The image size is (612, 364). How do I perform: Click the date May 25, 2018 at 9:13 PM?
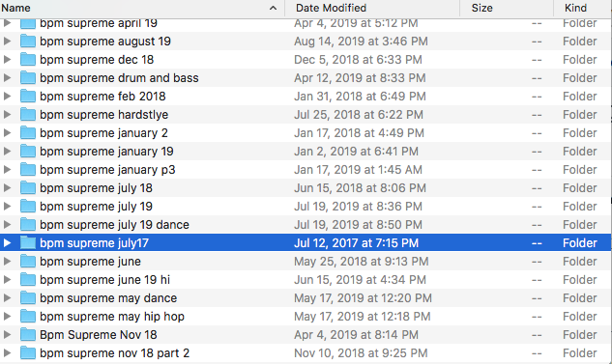[x=362, y=261]
